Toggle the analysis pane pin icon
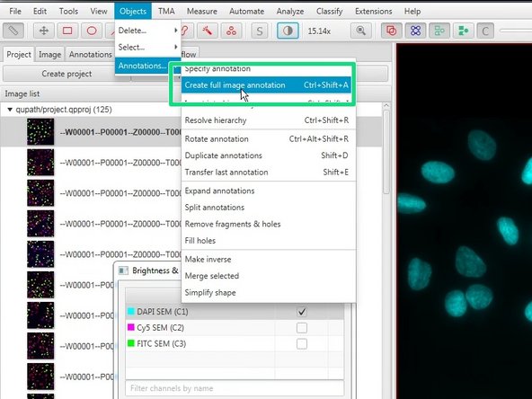 click(13, 31)
